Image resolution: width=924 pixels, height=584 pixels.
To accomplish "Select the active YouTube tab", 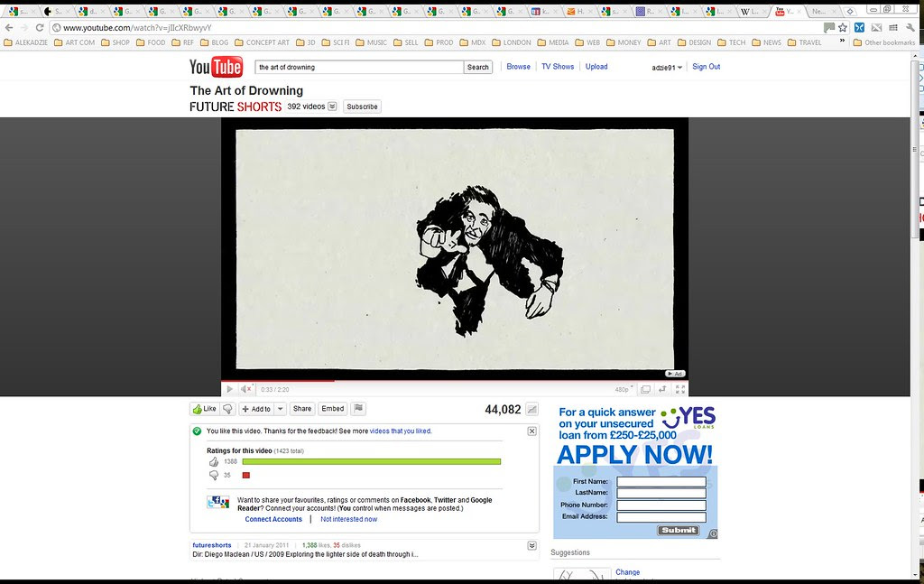I will click(787, 11).
